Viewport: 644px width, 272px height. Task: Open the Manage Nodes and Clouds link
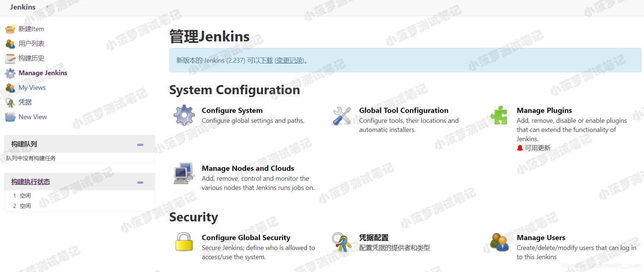click(248, 168)
